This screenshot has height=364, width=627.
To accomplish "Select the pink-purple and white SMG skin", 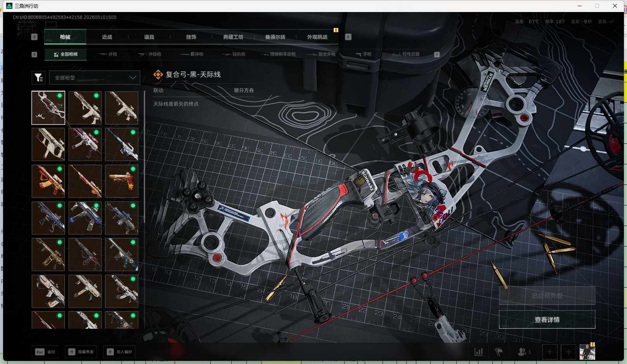I will coord(85,145).
